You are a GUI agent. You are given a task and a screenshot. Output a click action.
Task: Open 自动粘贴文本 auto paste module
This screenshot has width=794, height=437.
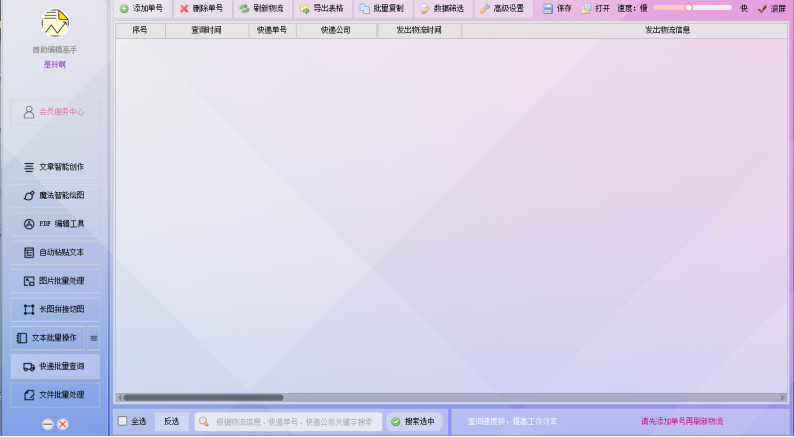tap(55, 252)
